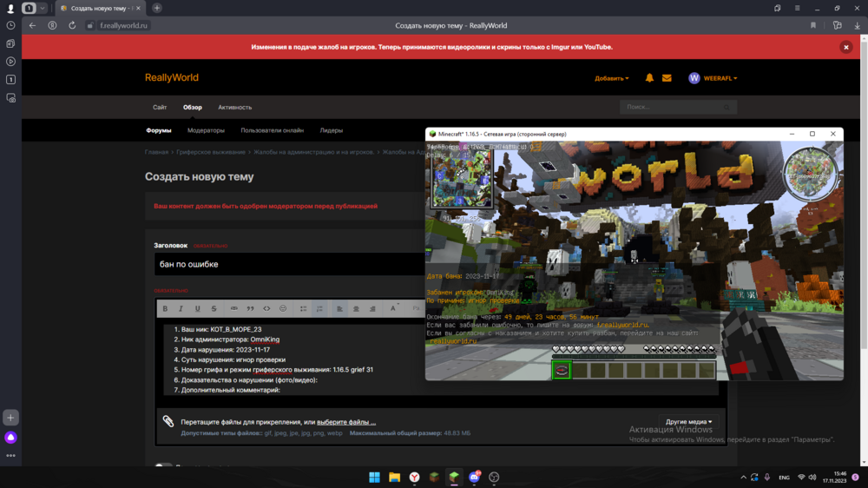Dismiss the red announcement banner

(x=845, y=47)
